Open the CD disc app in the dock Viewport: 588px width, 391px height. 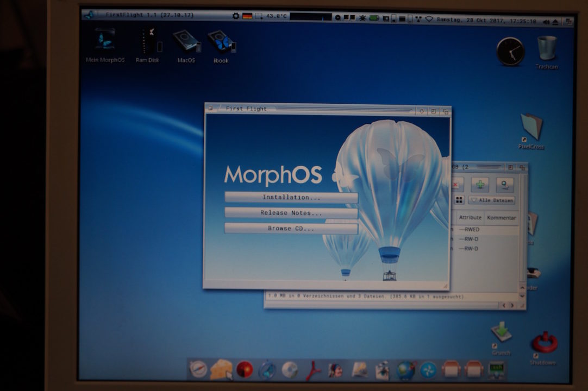click(290, 370)
